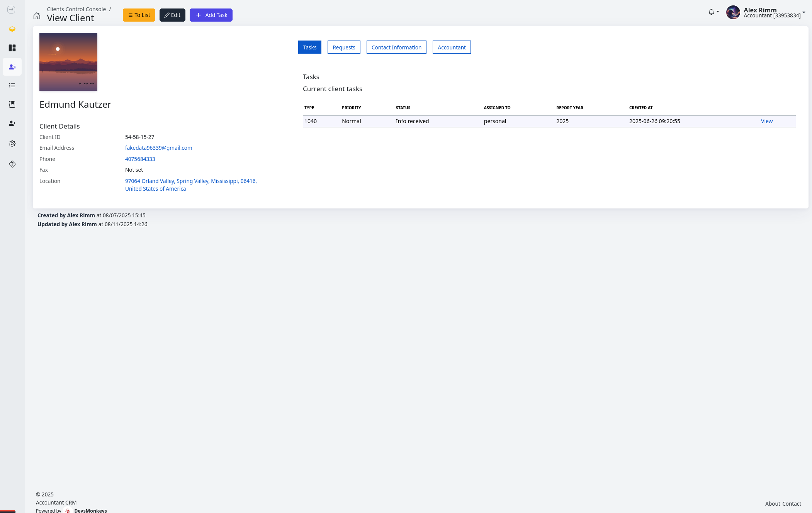
Task: Email fakedata96339@gmail.com via the link
Action: pyautogui.click(x=158, y=147)
